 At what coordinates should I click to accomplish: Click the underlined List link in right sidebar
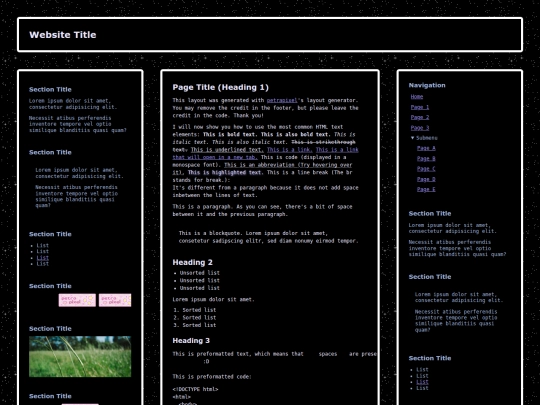[423, 382]
